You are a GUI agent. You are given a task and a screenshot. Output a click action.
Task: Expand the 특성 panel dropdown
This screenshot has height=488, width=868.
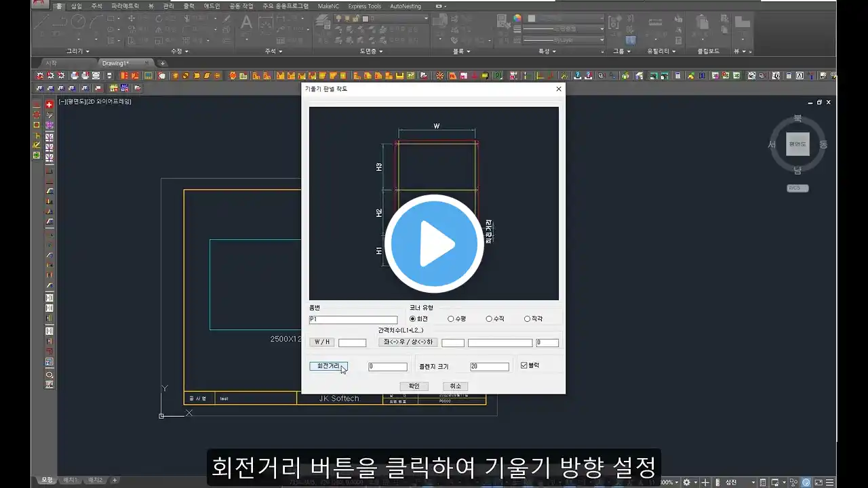coord(547,51)
